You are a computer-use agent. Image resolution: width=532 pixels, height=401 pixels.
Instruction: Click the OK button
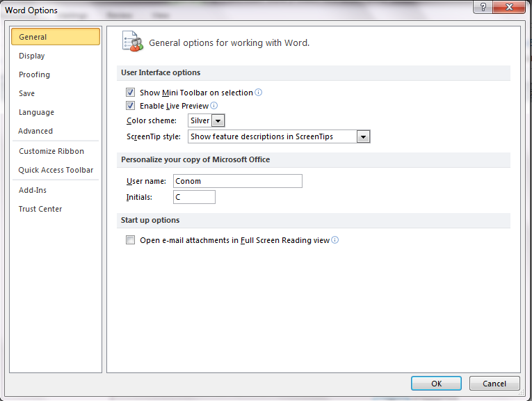pos(436,384)
